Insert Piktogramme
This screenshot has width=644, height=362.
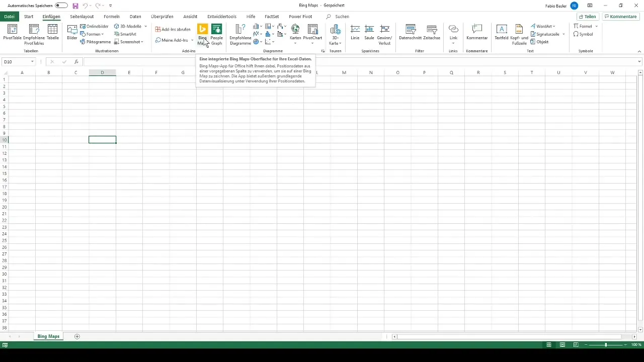coord(95,42)
